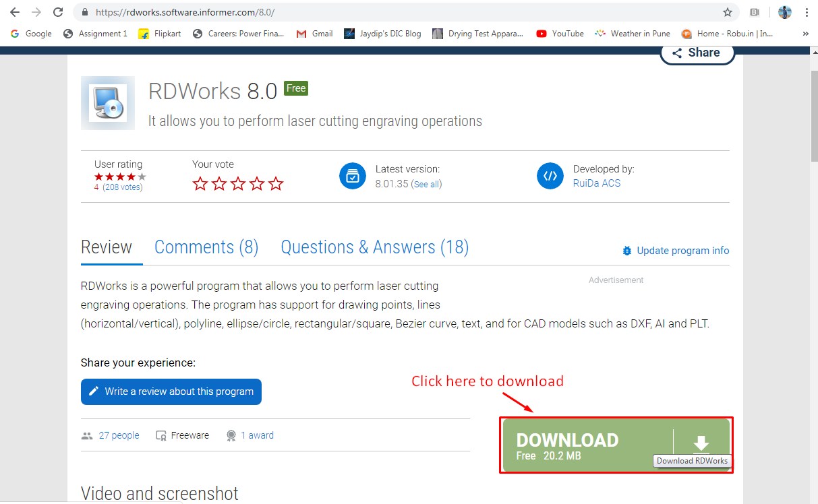Open the Gmail bookmark
The width and height of the screenshot is (818, 504).
tap(315, 34)
